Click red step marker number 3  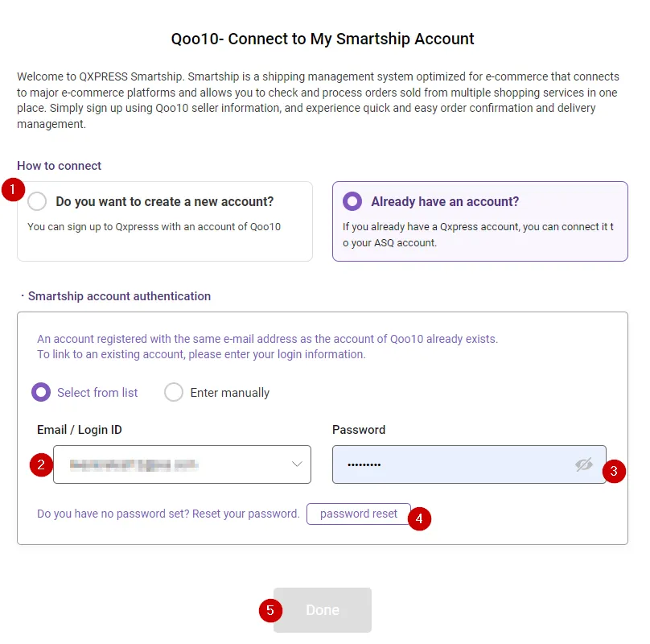pos(614,471)
